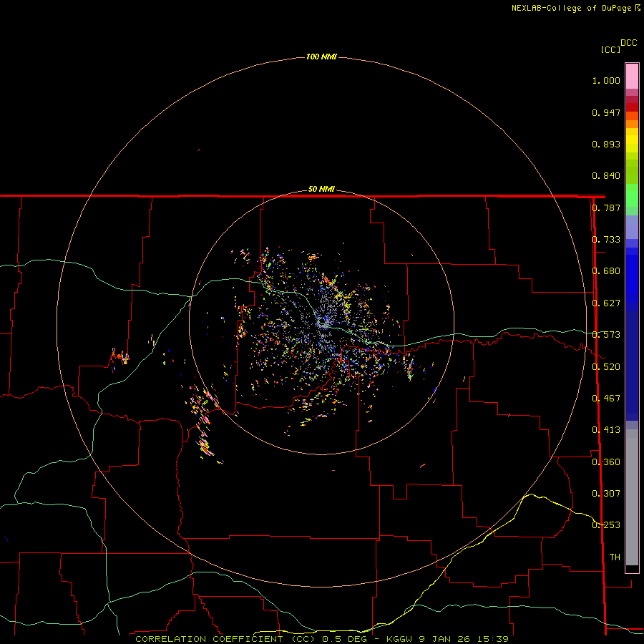644x644 pixels.
Task: Click the DCC label above the color bar
Action: click(x=628, y=43)
